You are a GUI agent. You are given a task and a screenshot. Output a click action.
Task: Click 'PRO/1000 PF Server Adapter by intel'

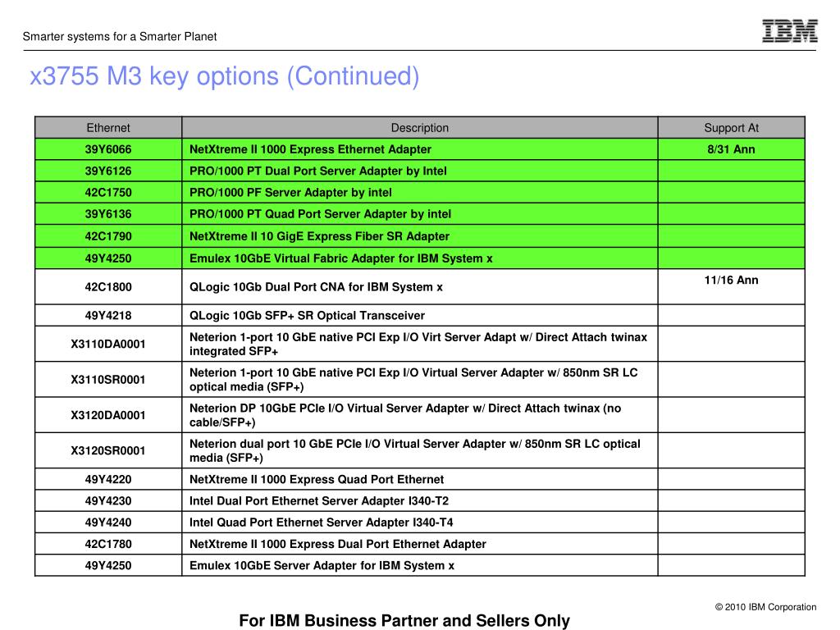[290, 192]
